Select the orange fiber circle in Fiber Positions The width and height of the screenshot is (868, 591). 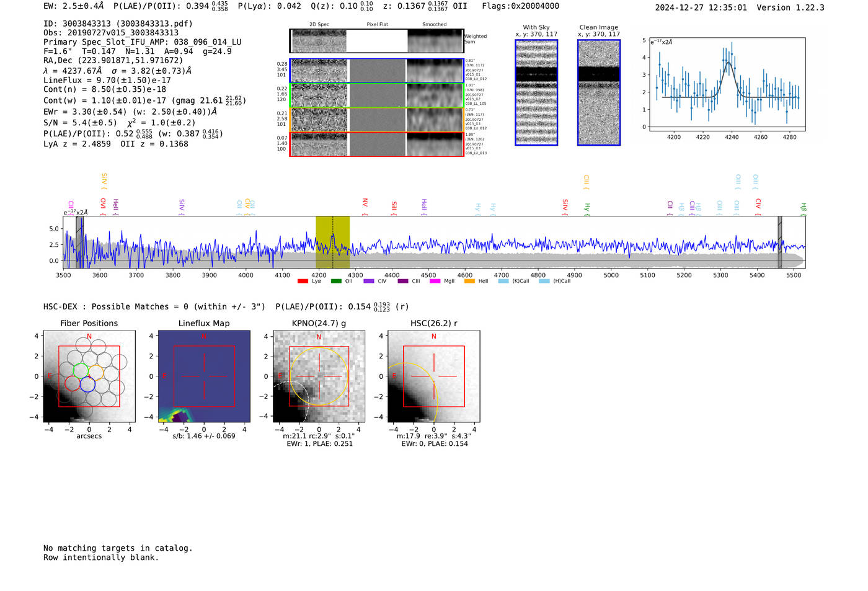click(x=96, y=373)
